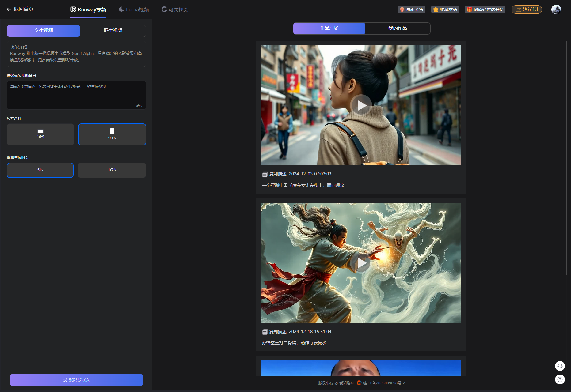Switch to 作品广场 gallery tab
This screenshot has width=571, height=392.
pyautogui.click(x=329, y=28)
